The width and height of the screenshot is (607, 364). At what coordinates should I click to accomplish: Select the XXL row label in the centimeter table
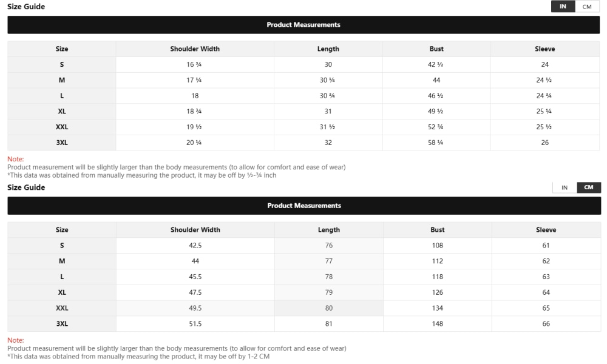[62, 308]
